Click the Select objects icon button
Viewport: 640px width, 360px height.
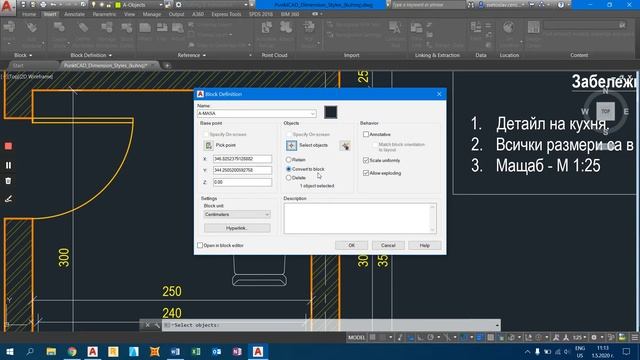pos(291,145)
